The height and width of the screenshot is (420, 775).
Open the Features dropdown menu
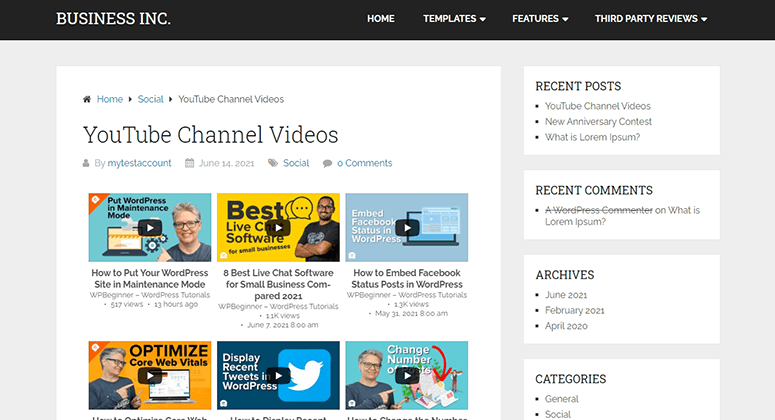540,19
